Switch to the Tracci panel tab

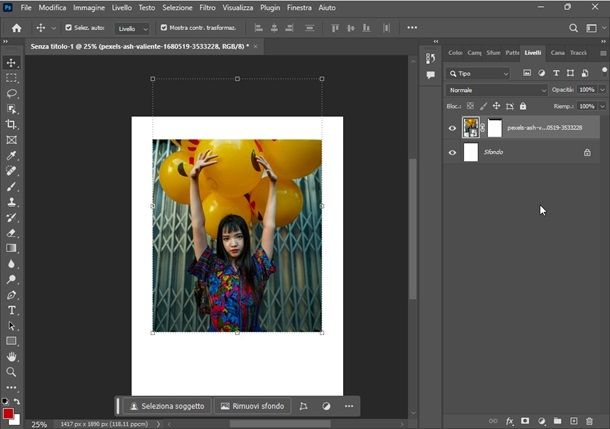(578, 53)
